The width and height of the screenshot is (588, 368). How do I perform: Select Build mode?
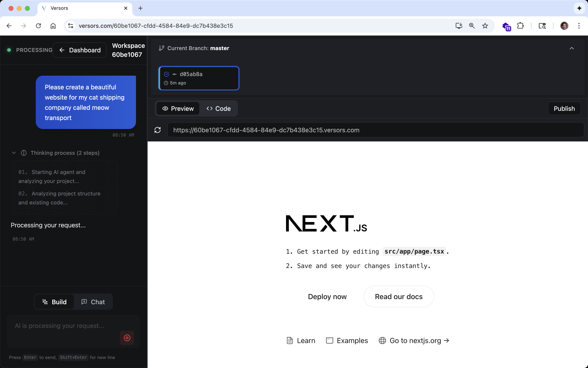55,302
